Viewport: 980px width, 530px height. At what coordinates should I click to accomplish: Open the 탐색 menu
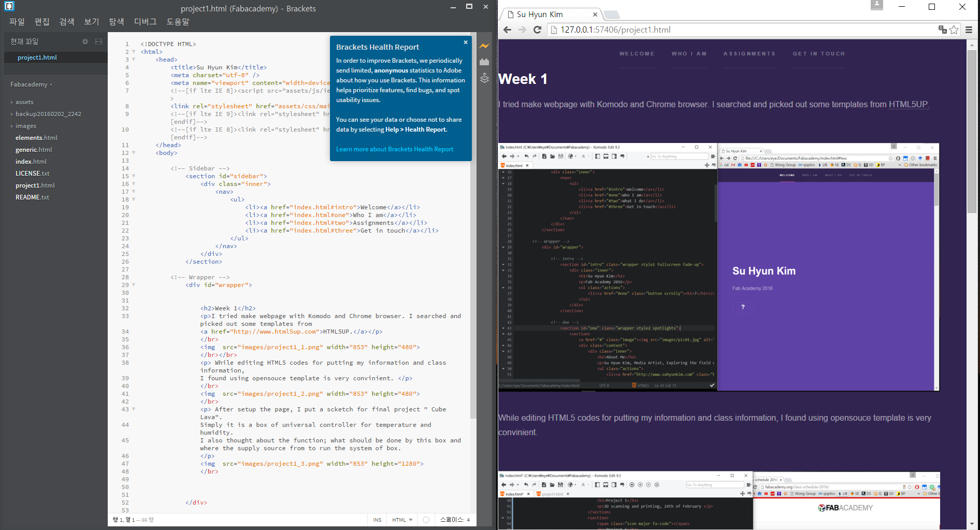pyautogui.click(x=117, y=22)
